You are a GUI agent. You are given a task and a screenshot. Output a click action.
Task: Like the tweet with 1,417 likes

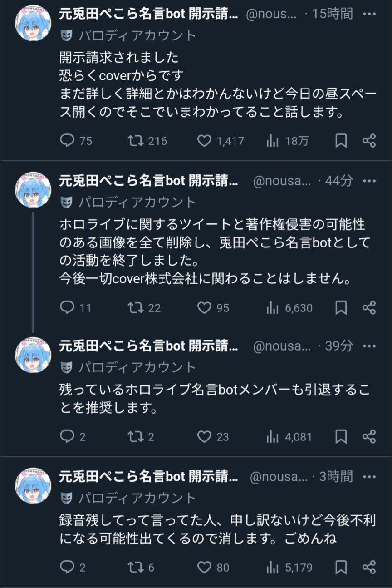(x=204, y=141)
